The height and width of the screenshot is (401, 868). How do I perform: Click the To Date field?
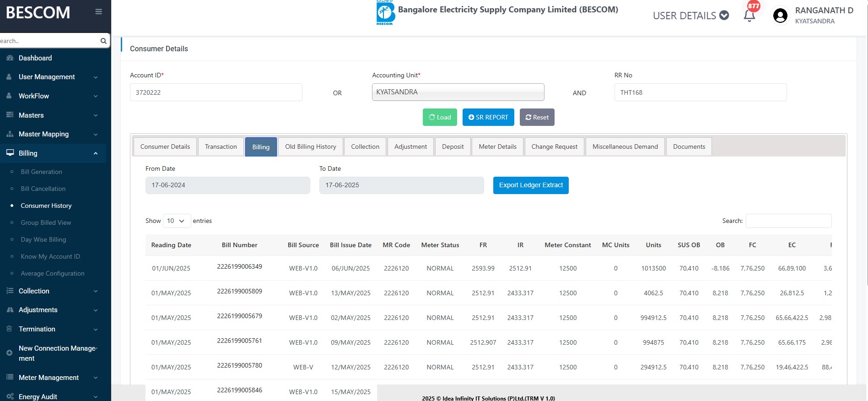tap(402, 185)
